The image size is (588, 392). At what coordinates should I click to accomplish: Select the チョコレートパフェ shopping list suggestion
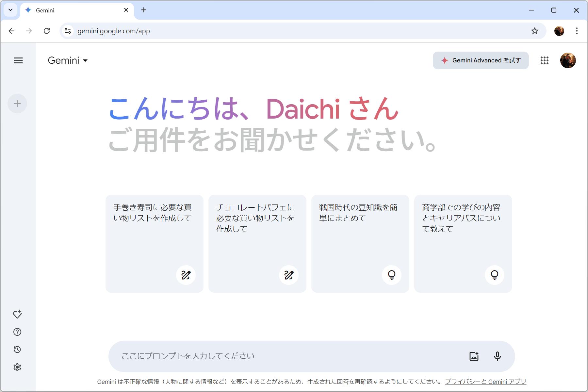257,244
